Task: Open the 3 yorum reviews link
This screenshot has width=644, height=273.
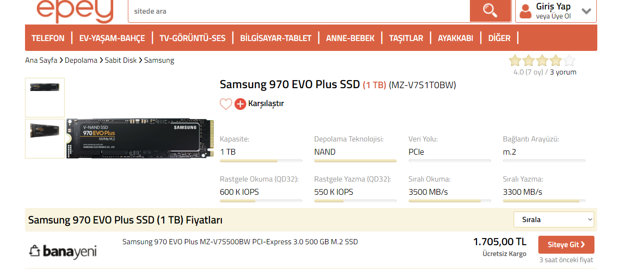Action: (x=563, y=72)
